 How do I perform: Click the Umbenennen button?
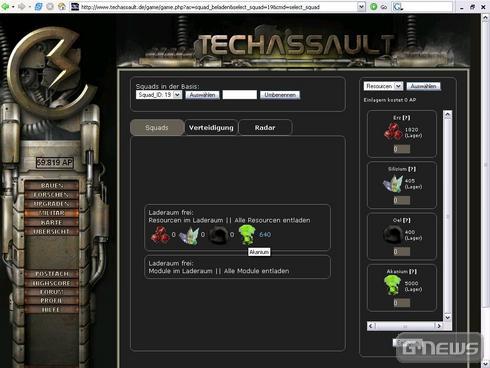tap(280, 95)
